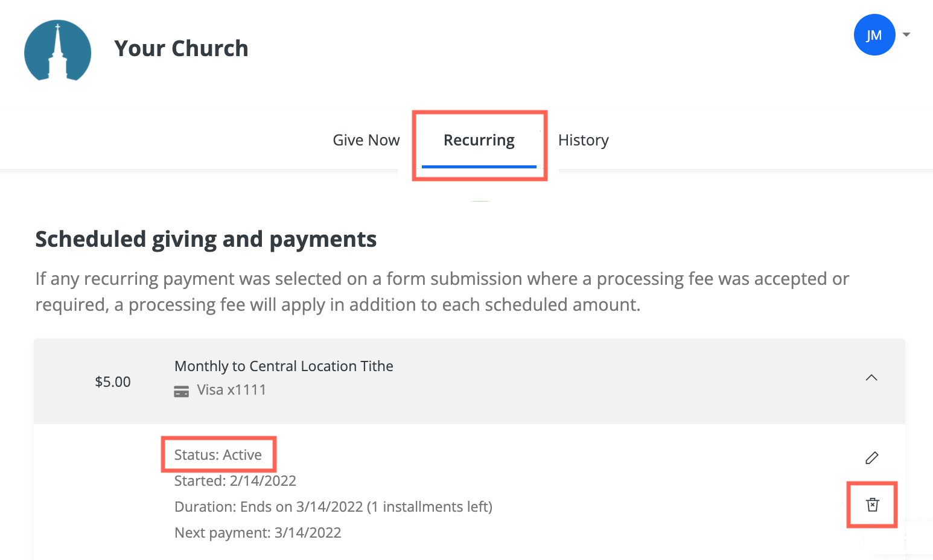This screenshot has height=560, width=933.
Task: Click the credit card icon near Visa
Action: click(x=181, y=392)
